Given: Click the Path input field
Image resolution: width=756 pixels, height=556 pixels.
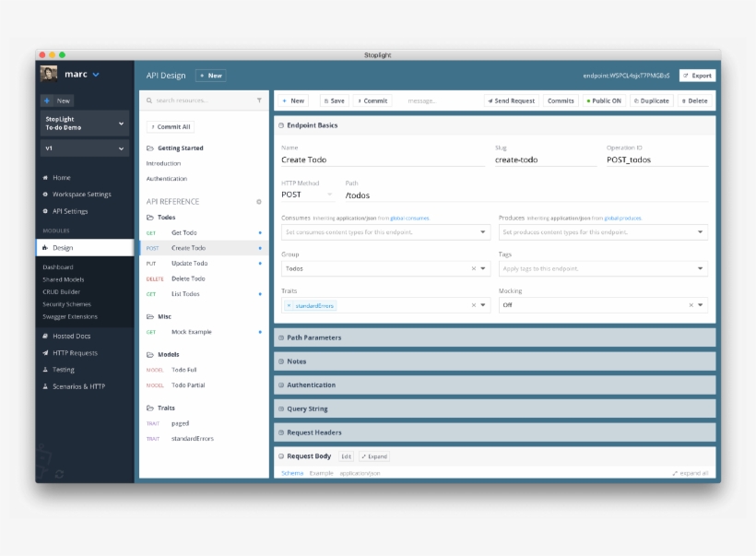Looking at the screenshot, I should click(x=526, y=195).
